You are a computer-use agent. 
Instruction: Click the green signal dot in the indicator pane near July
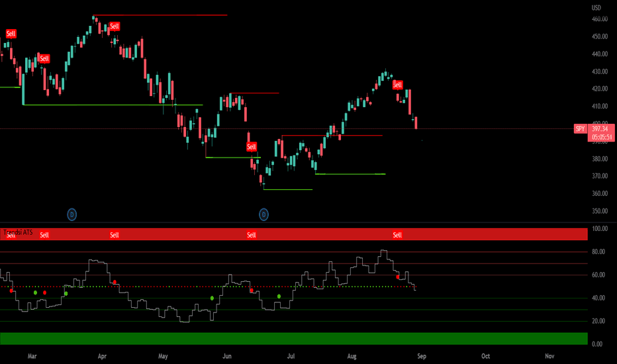(x=279, y=296)
